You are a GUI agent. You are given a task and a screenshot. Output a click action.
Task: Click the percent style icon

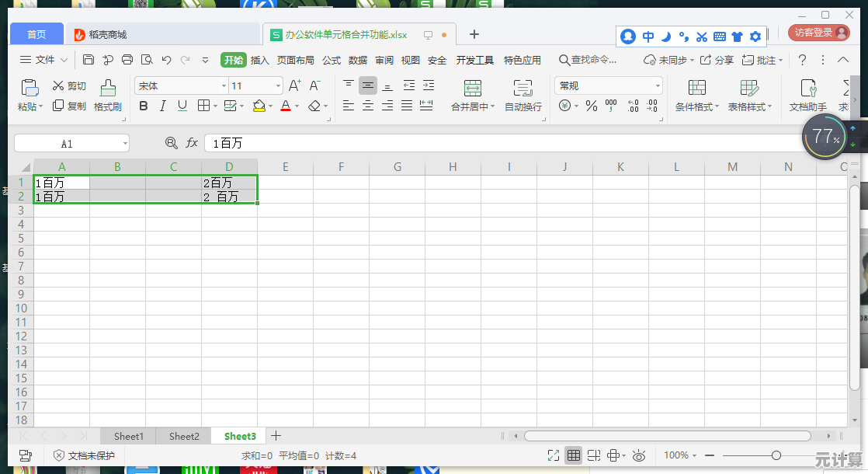pos(592,106)
